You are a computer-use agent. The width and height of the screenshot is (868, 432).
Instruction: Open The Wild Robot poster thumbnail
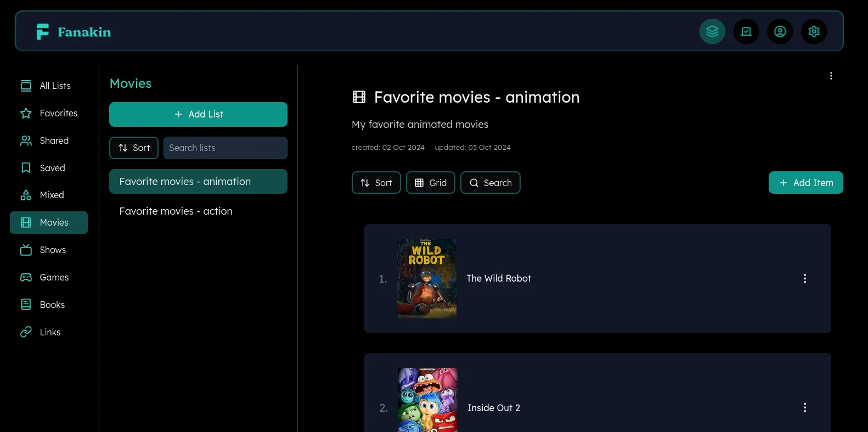point(427,278)
